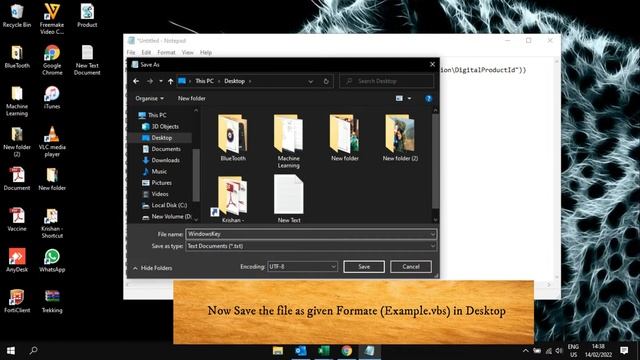Select New folder (2) in file list
Screen dimensions: 640x360
(x=400, y=138)
